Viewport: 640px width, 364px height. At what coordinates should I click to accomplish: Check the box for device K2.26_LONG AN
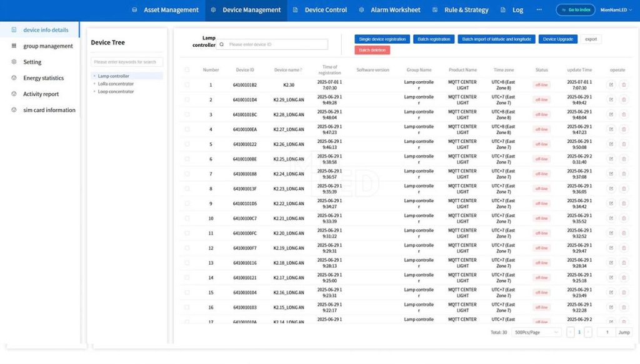187,144
